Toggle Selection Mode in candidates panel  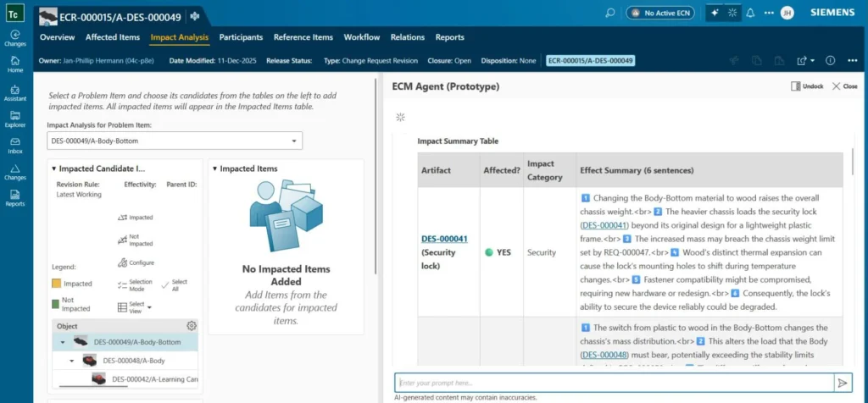coord(136,285)
